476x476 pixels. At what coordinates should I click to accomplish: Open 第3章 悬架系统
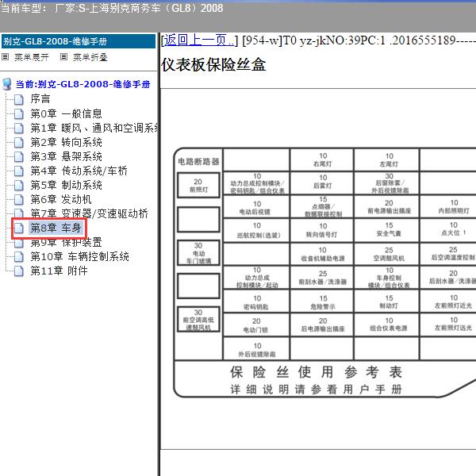(66, 156)
